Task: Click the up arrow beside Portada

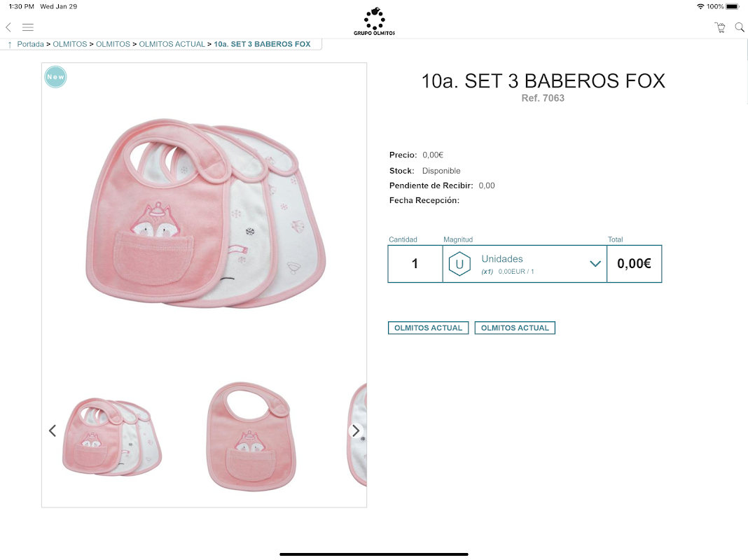Action: (10, 44)
